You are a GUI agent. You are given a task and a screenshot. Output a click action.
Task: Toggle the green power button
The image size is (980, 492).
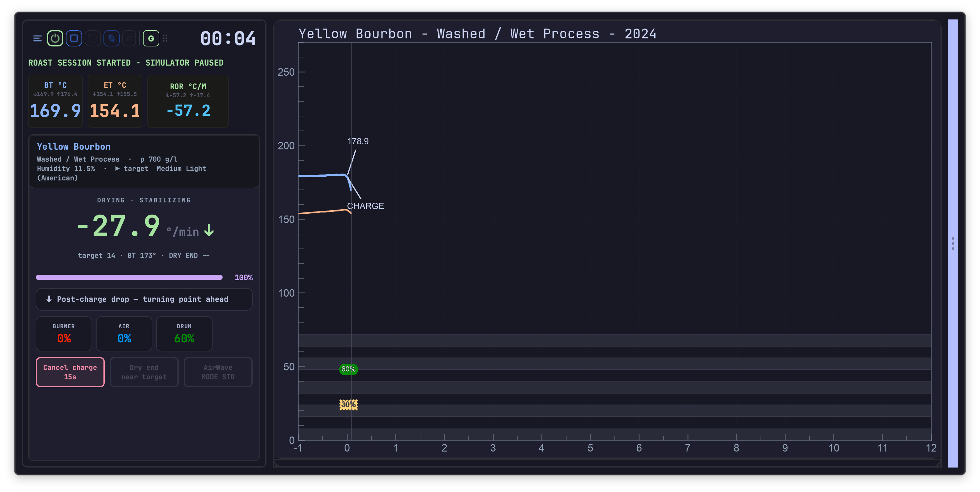coord(55,39)
